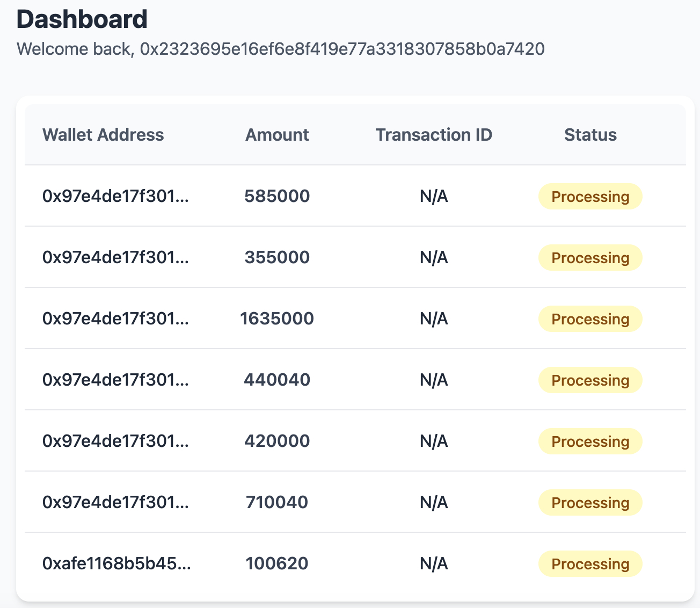Image resolution: width=700 pixels, height=608 pixels.
Task: Click the Status column header
Action: tap(590, 135)
